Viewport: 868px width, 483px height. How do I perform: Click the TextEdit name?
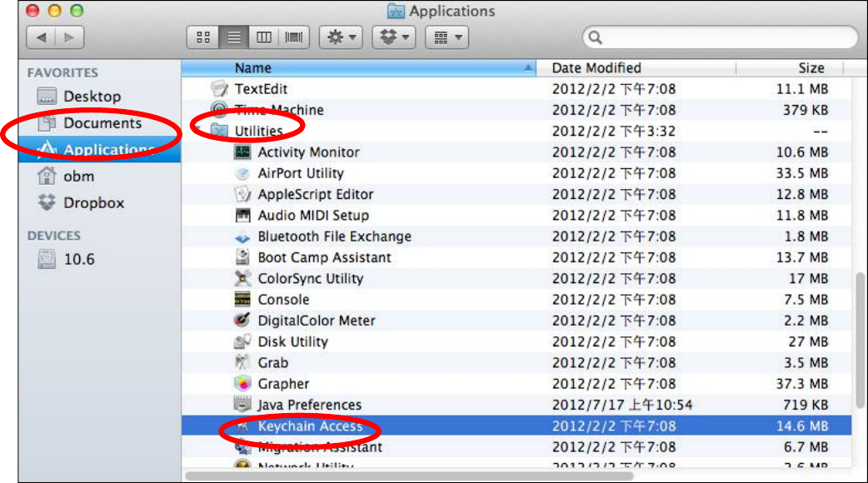point(261,89)
